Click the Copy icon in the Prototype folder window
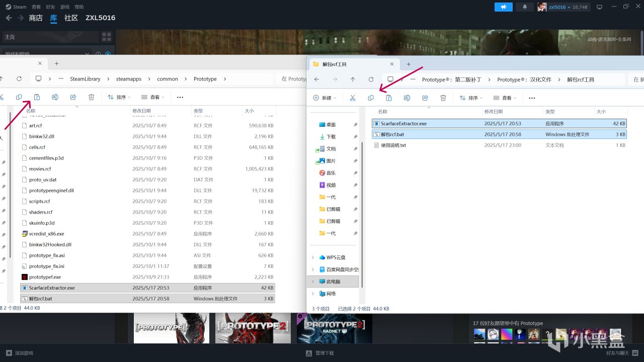The image size is (644, 362). (19, 97)
